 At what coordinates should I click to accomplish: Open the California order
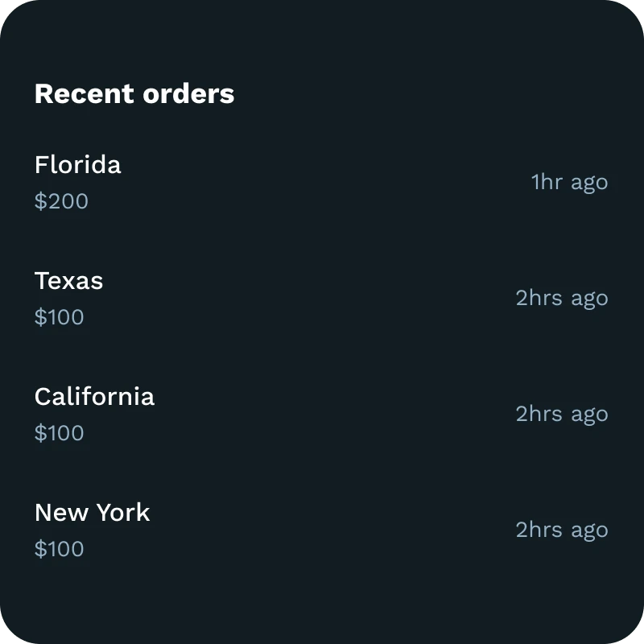[94, 397]
